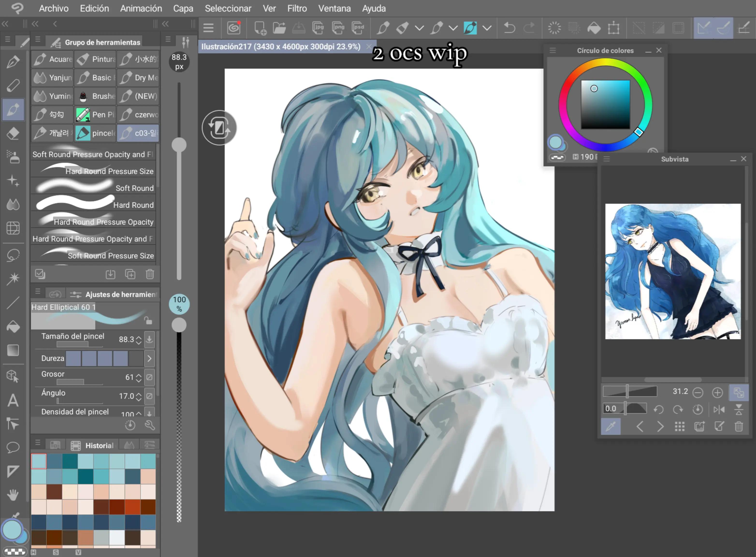Click the Open file folder icon
Viewport: 756px width, 557px height.
pos(279,28)
